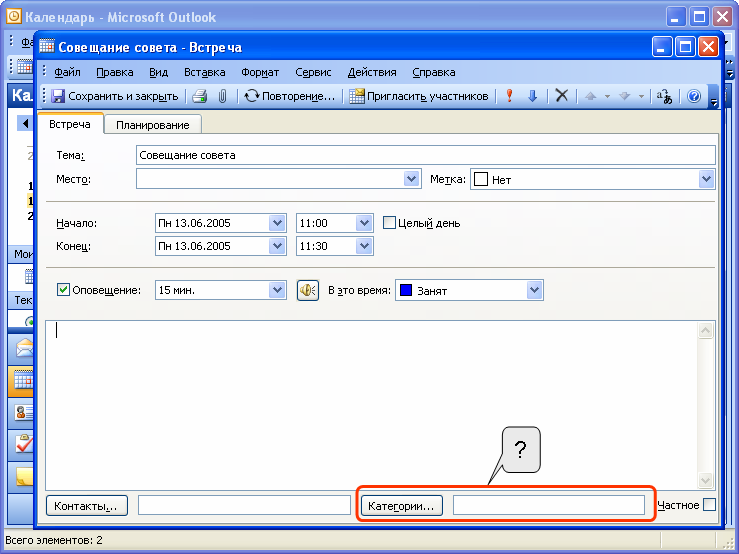Click notes scrollbar down arrow
This screenshot has width=739, height=554.
pyautogui.click(x=706, y=480)
